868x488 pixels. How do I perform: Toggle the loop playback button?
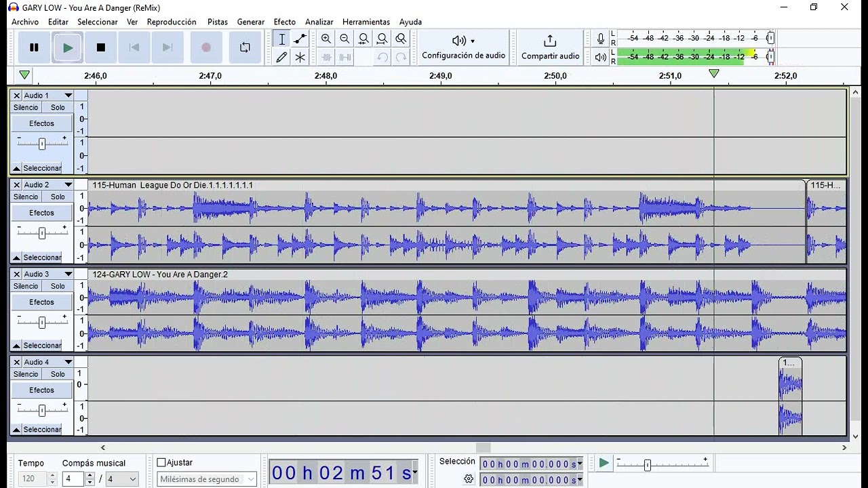[x=245, y=47]
